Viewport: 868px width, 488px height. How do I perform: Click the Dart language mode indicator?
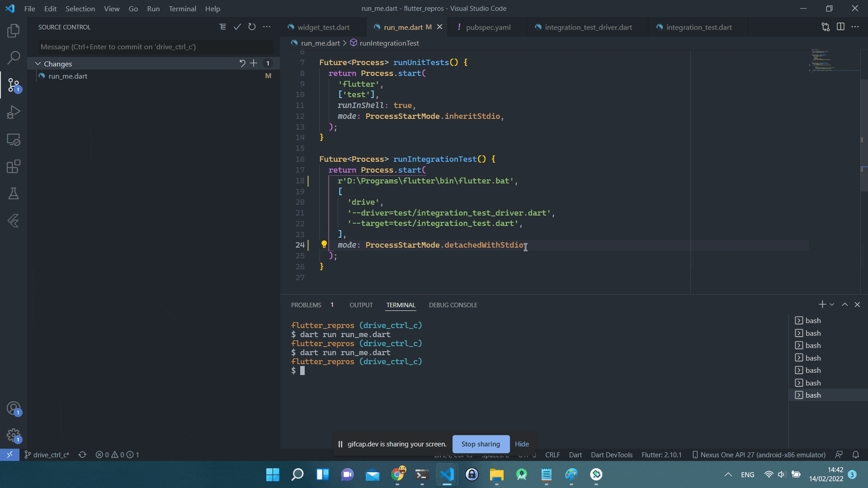tap(575, 455)
